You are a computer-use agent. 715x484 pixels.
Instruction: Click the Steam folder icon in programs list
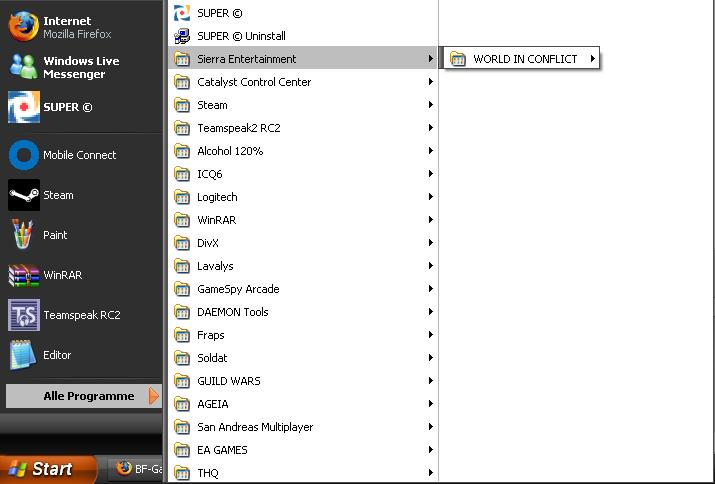[182, 105]
